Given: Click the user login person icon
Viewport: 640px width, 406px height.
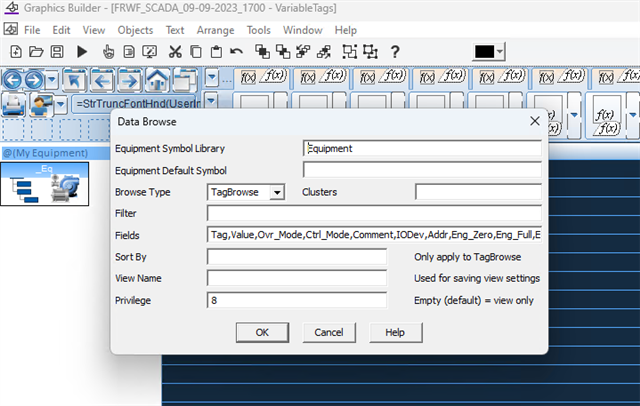Looking at the screenshot, I should click(41, 104).
